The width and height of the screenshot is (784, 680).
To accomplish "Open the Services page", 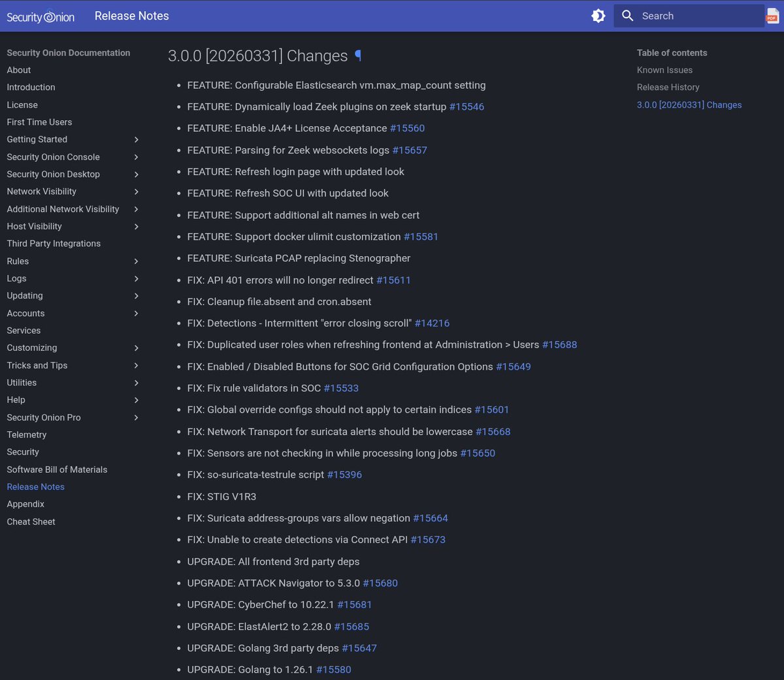I will (24, 331).
